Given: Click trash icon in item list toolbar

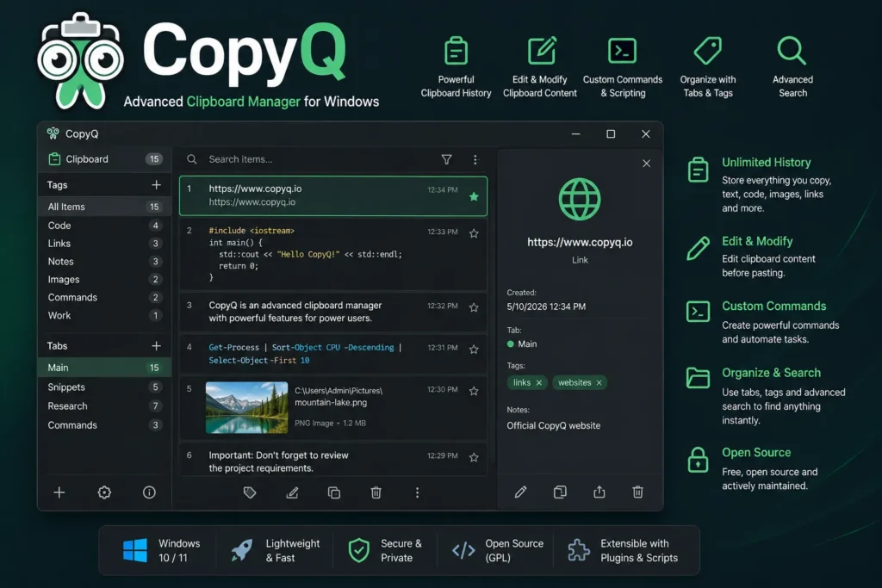Looking at the screenshot, I should click(x=376, y=493).
